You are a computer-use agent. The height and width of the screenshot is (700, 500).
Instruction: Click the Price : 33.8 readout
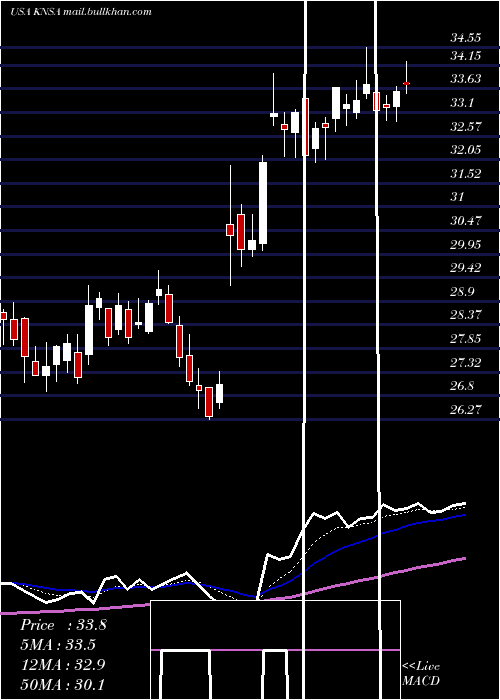(63, 625)
